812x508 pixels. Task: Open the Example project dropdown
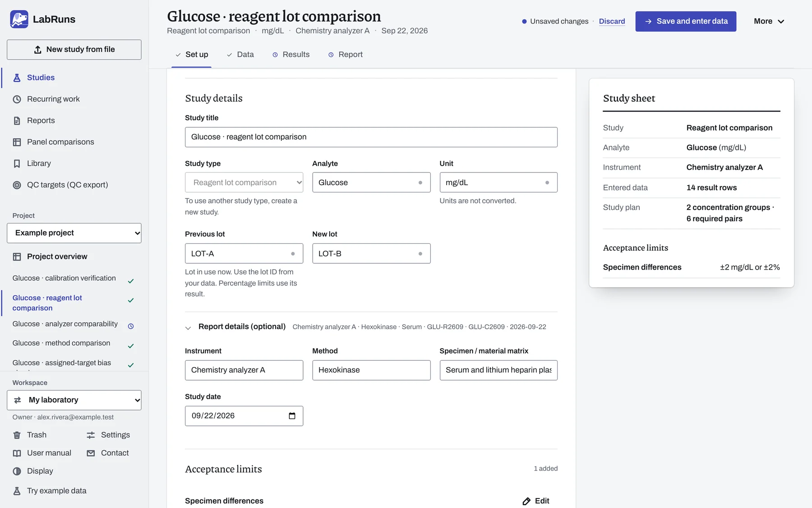click(74, 233)
